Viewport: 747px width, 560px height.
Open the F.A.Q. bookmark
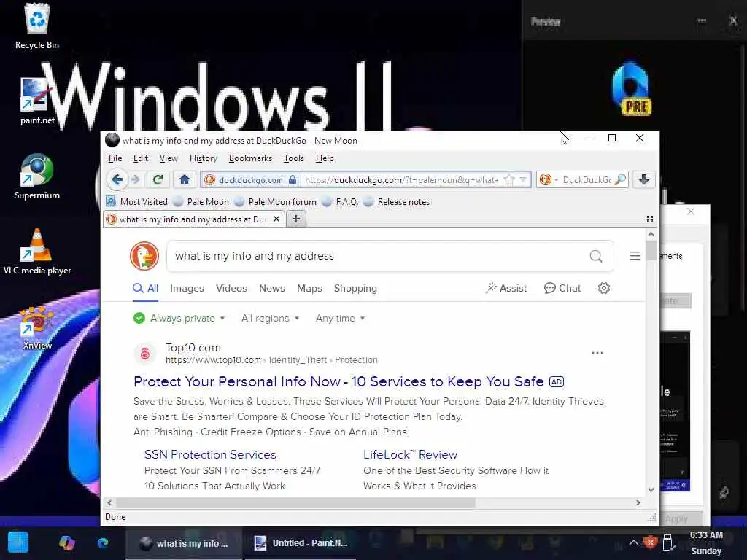(340, 201)
